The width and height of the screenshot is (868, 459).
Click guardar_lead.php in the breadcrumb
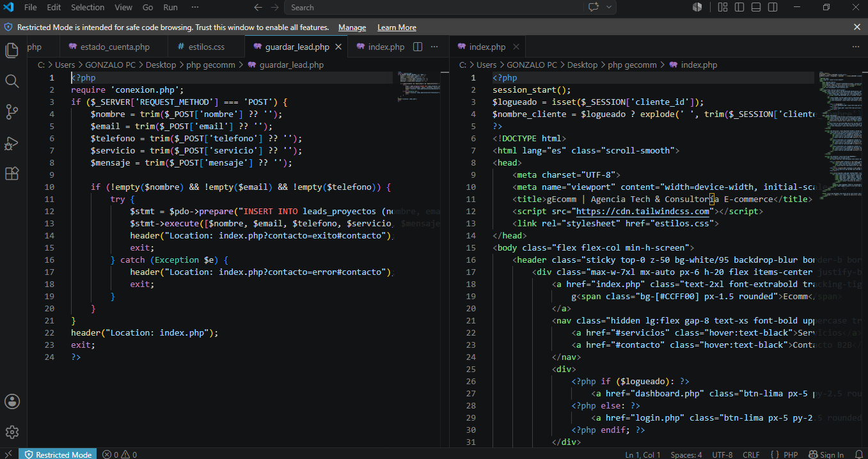[x=291, y=65]
